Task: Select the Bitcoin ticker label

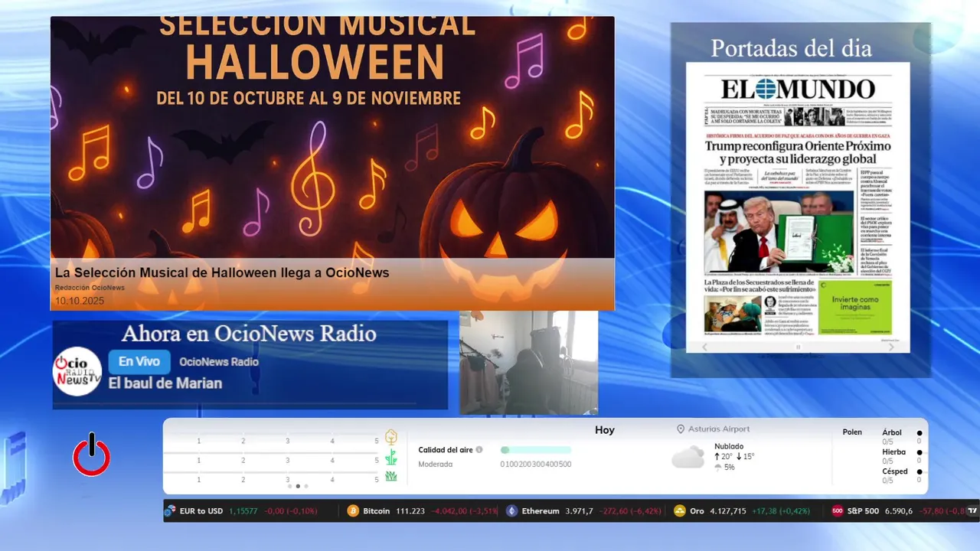Action: click(377, 510)
